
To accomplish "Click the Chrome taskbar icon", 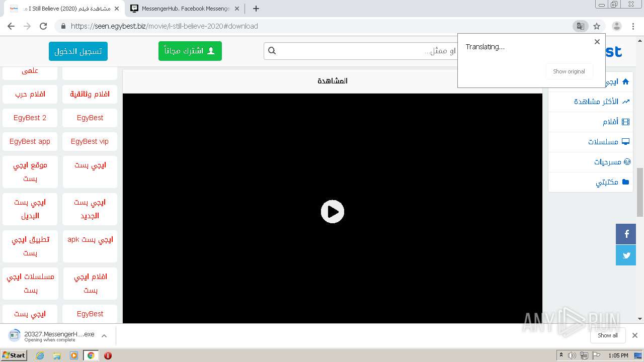I will [x=91, y=355].
